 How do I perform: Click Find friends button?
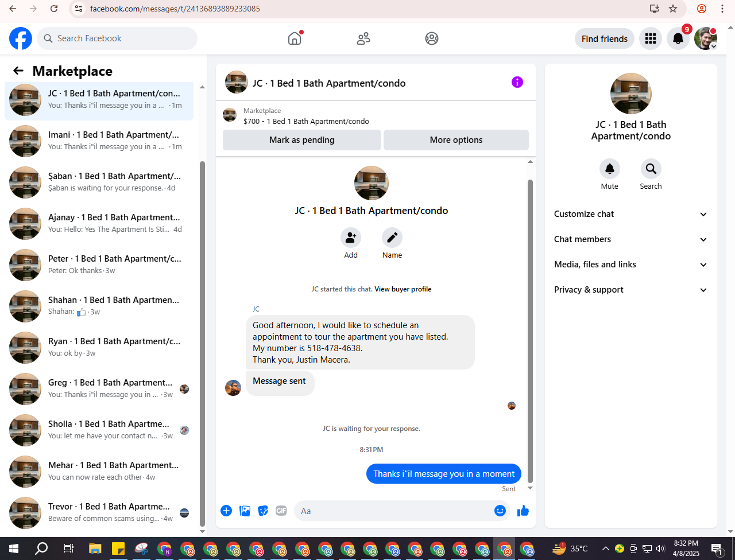pyautogui.click(x=605, y=38)
